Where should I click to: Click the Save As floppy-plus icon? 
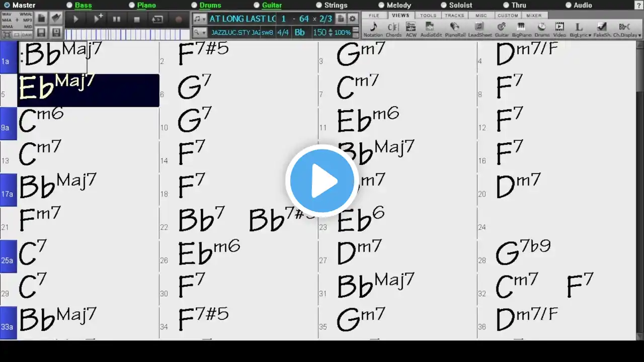(56, 33)
